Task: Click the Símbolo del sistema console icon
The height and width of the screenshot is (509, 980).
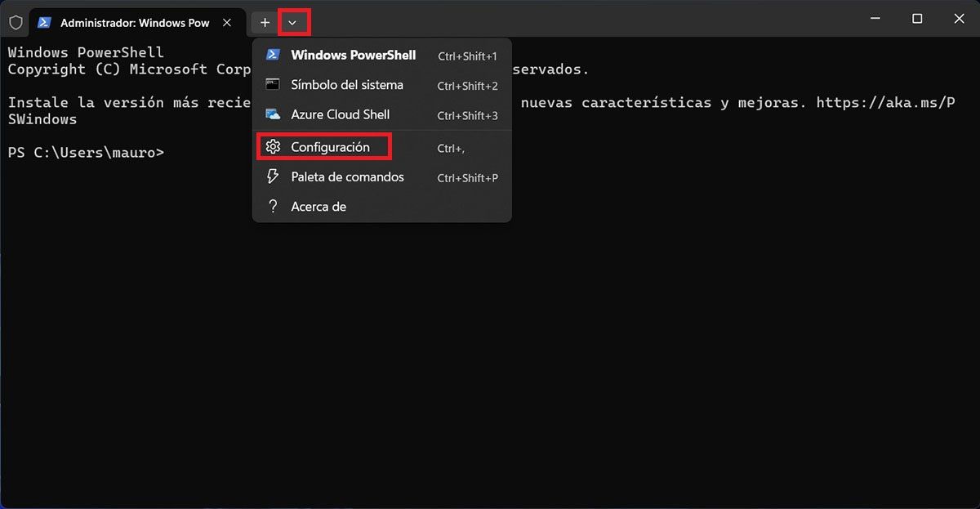Action: pyautogui.click(x=274, y=85)
